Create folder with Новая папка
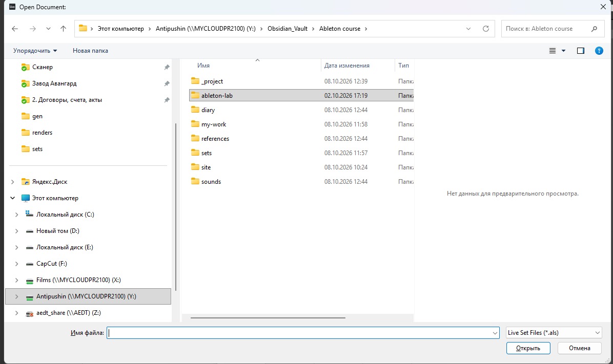 (90, 51)
